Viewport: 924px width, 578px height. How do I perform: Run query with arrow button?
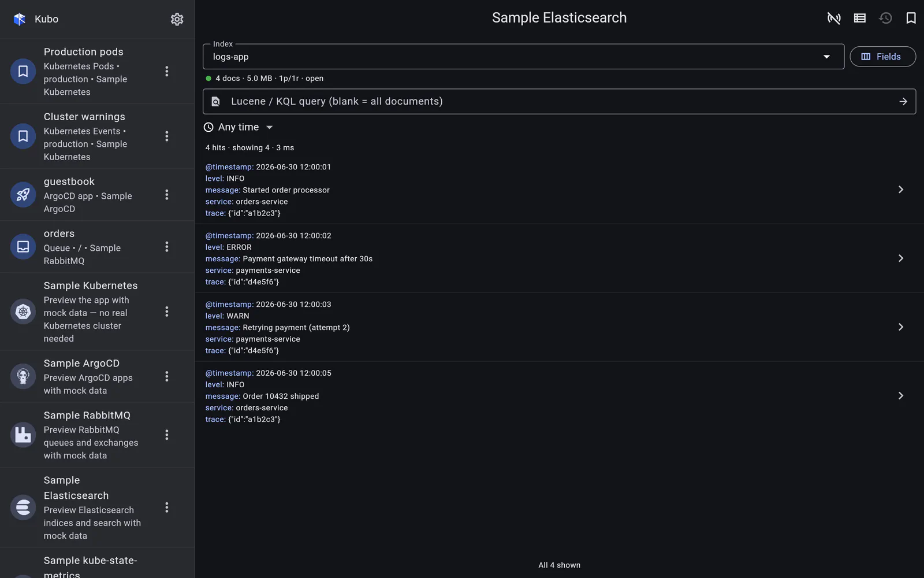903,102
